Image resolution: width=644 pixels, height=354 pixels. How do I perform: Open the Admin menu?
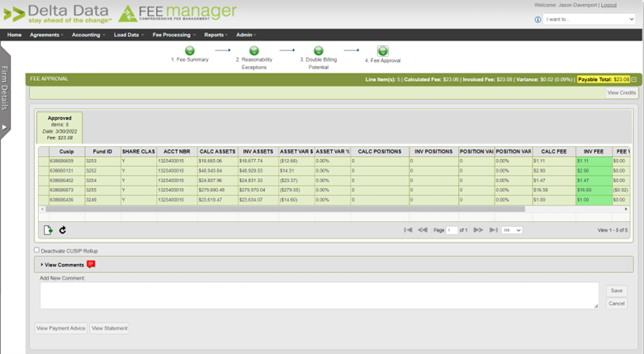245,35
